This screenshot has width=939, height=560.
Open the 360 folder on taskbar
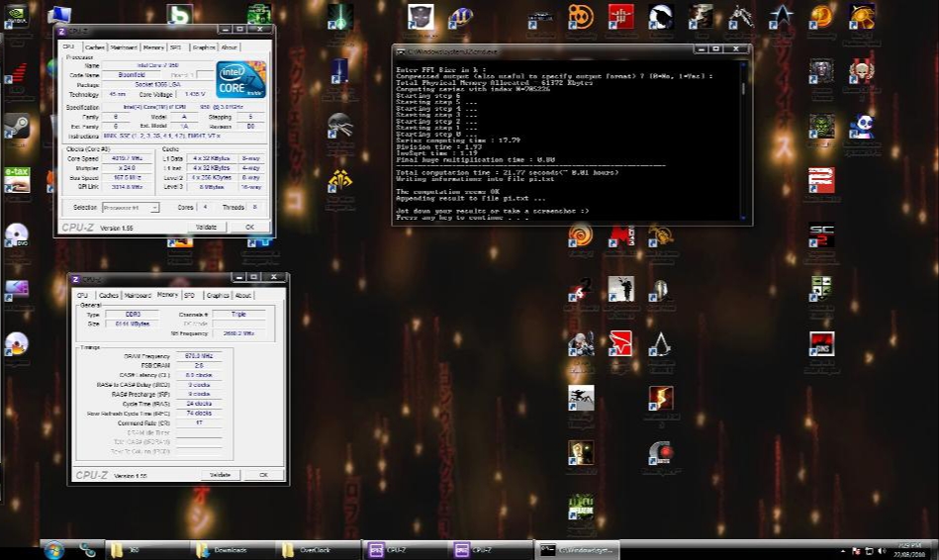[x=148, y=550]
